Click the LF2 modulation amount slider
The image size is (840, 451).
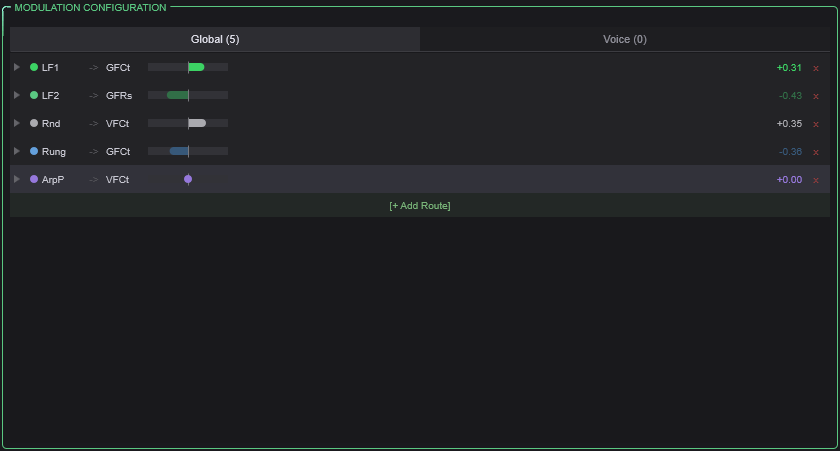pyautogui.click(x=188, y=95)
